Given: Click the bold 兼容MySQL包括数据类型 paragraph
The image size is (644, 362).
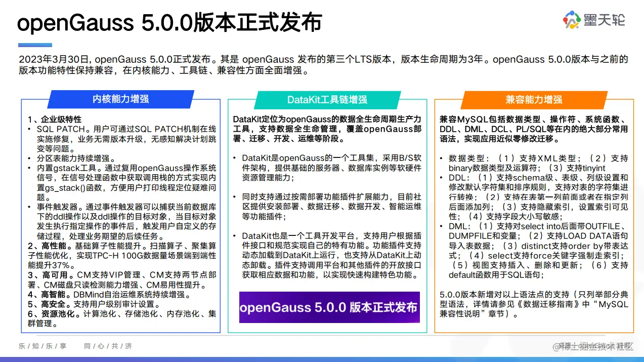Looking at the screenshot, I should coord(534,129).
